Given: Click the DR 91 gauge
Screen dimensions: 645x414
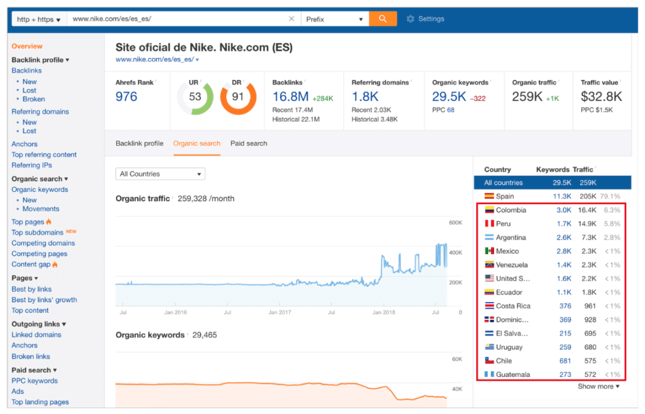Looking at the screenshot, I should click(238, 97).
